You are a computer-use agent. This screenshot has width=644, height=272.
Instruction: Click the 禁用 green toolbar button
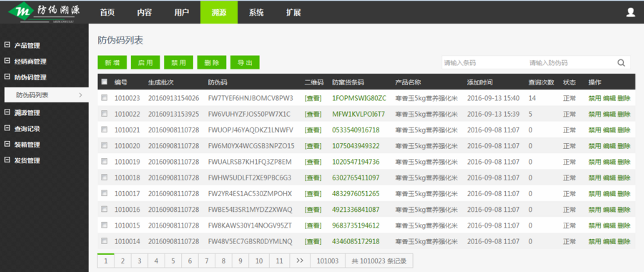tap(179, 62)
